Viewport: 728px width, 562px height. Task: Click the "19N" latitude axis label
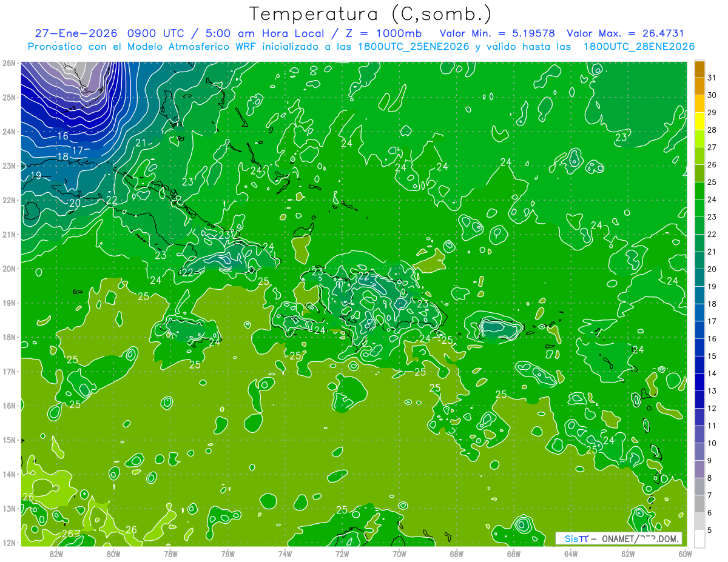pos(8,303)
